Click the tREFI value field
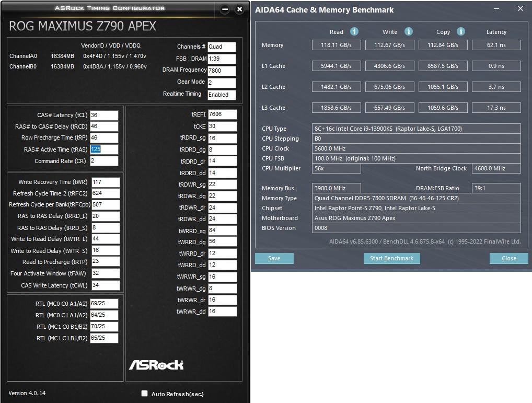This screenshot has height=403, width=532. tap(222, 114)
